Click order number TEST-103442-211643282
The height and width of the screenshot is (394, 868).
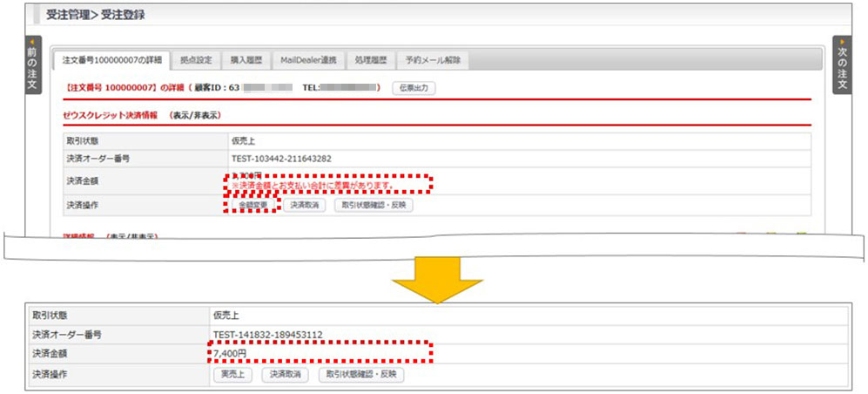[x=282, y=159]
